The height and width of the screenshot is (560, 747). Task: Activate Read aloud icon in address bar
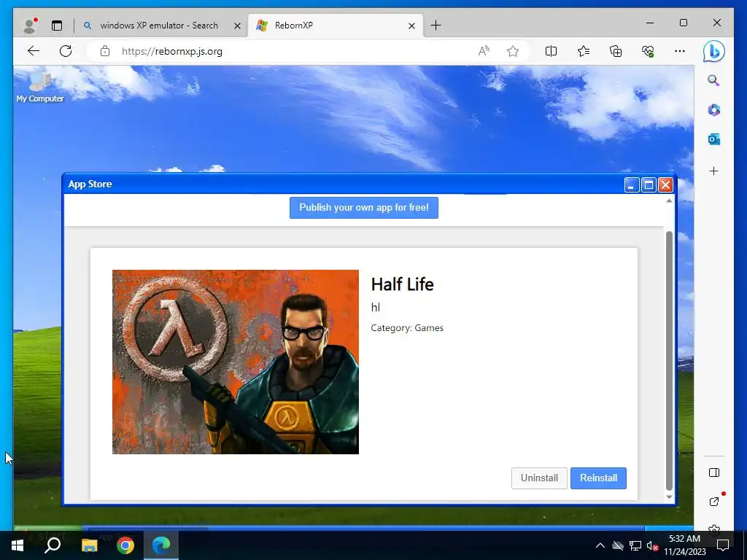coord(484,51)
